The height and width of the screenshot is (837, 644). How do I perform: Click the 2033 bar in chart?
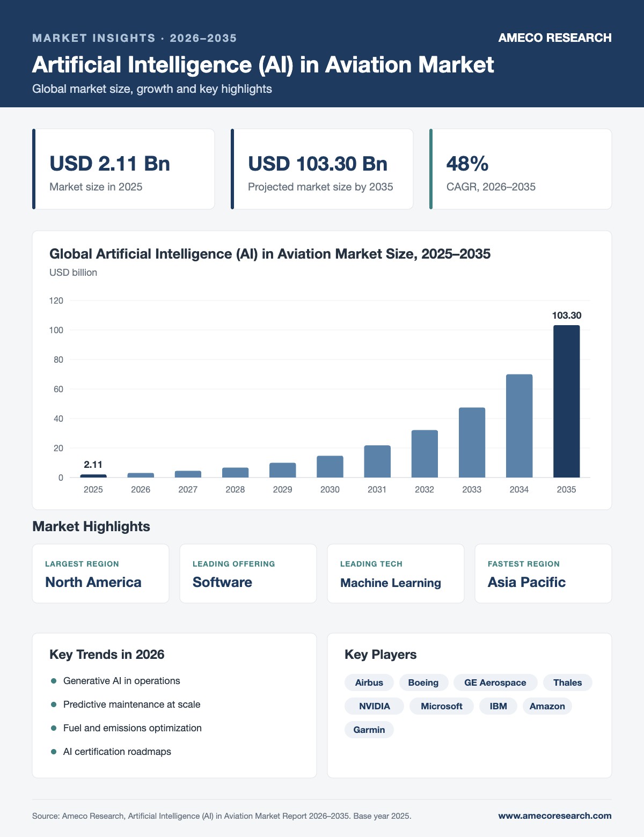click(x=472, y=443)
